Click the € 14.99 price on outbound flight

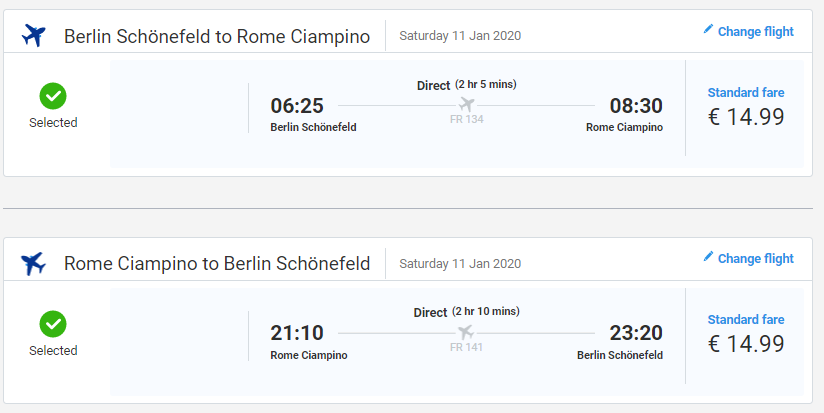[x=746, y=117]
